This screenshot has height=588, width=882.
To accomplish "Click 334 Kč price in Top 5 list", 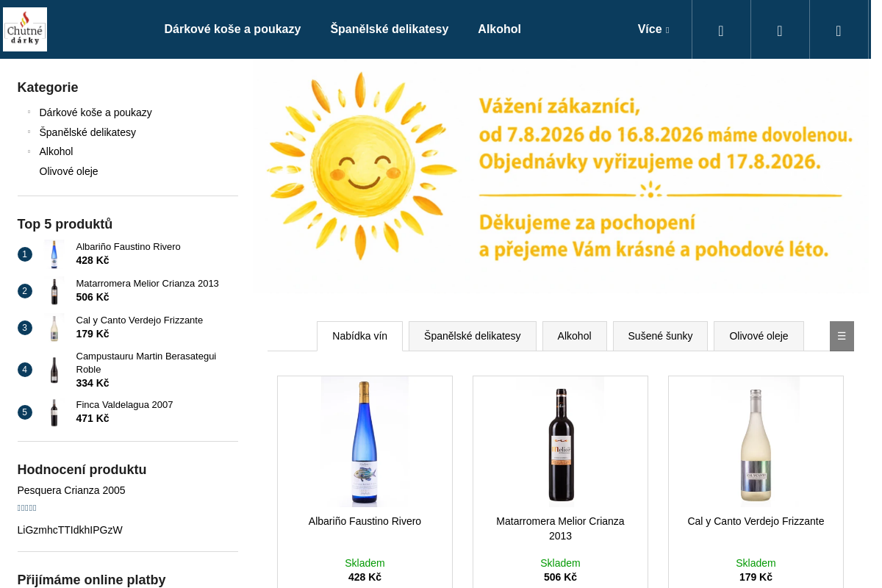I will pos(93,383).
